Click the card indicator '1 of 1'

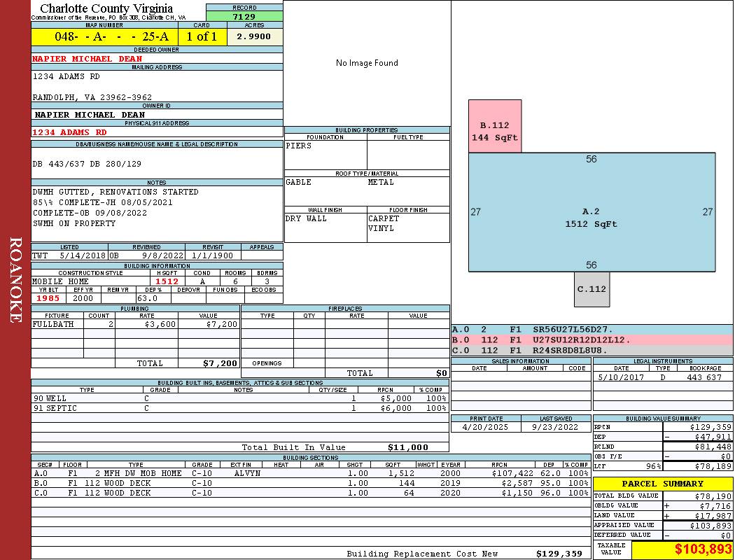coord(202,36)
